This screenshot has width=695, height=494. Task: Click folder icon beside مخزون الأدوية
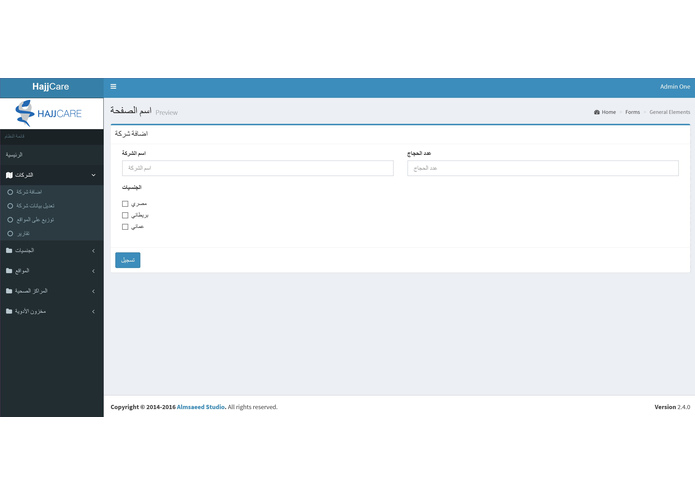pos(9,311)
